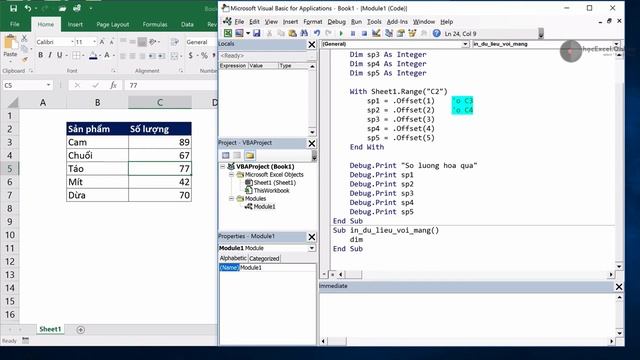This screenshot has height=360, width=640.
Task: Open VBA Insert menu
Action: coord(290,22)
